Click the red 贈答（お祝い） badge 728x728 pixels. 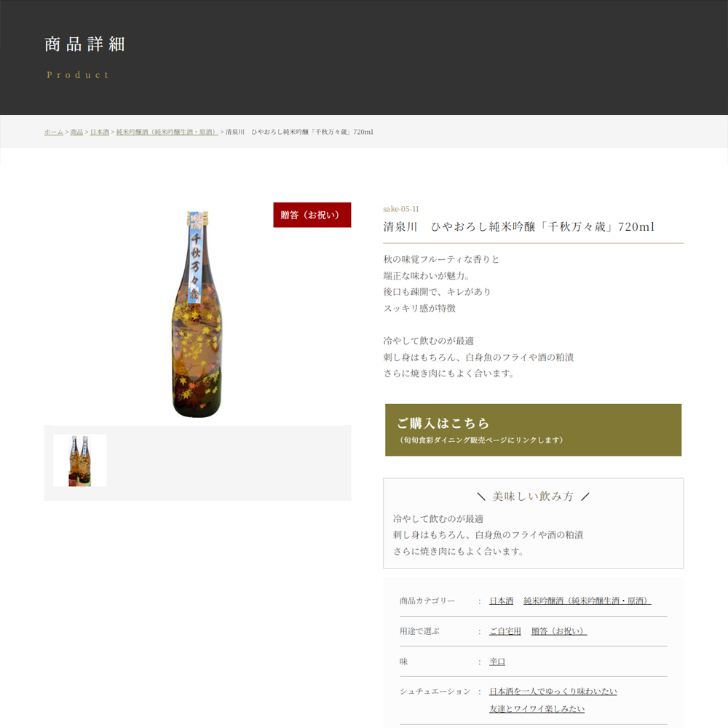(312, 215)
